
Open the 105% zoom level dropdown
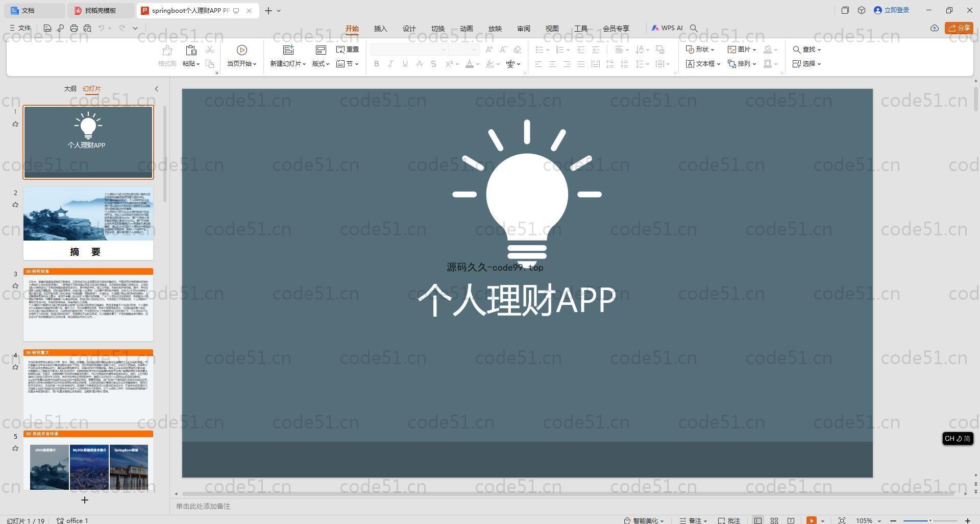click(868, 520)
